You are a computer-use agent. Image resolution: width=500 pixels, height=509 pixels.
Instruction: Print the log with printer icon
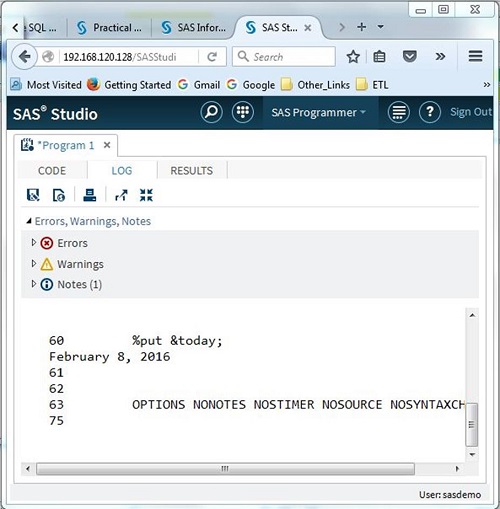[x=90, y=195]
